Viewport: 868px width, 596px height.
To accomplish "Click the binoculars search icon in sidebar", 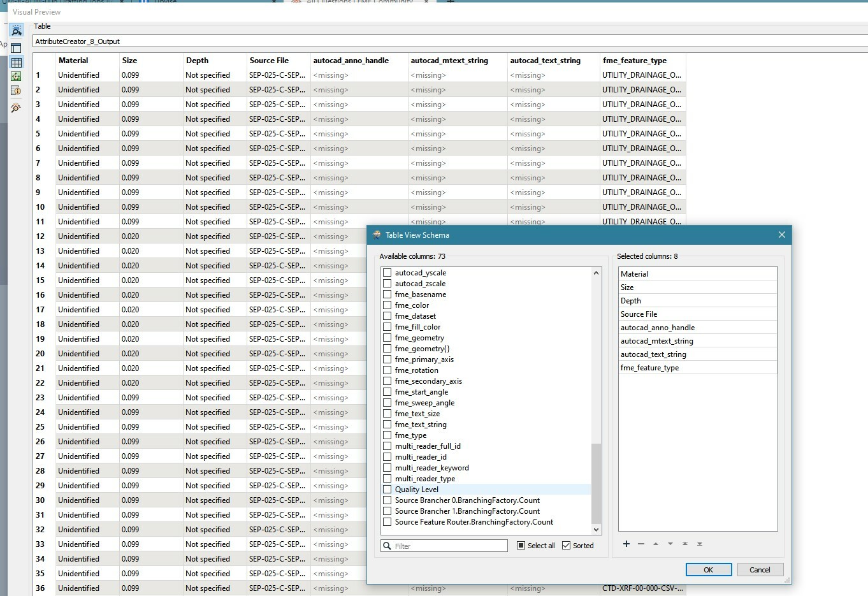I will (x=17, y=108).
